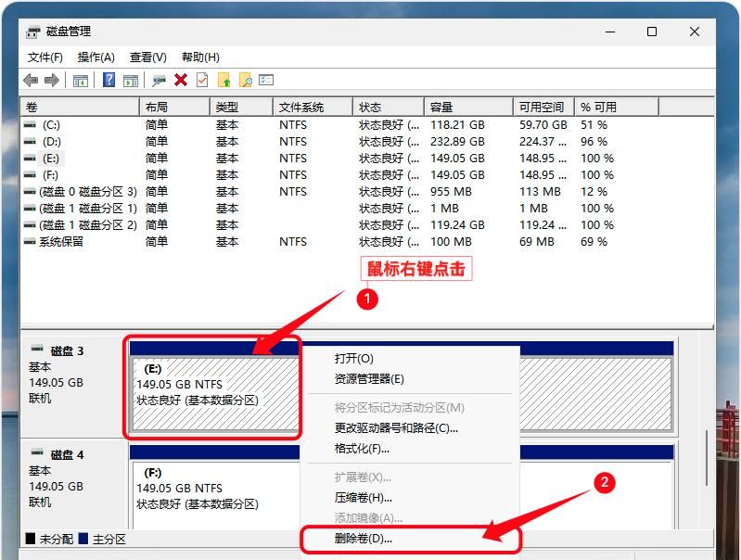
Task: Sort by the 可用空间 column header
Action: tap(544, 108)
